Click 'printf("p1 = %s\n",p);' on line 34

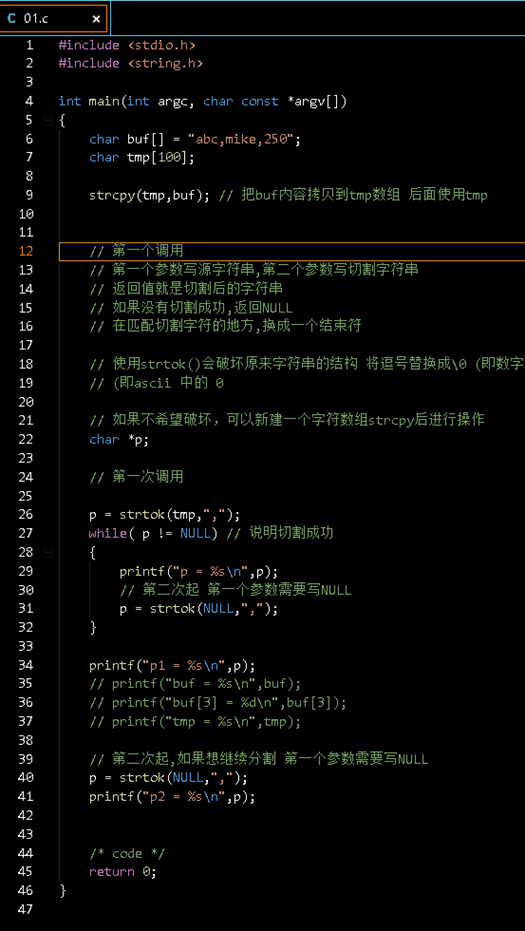[x=172, y=665]
